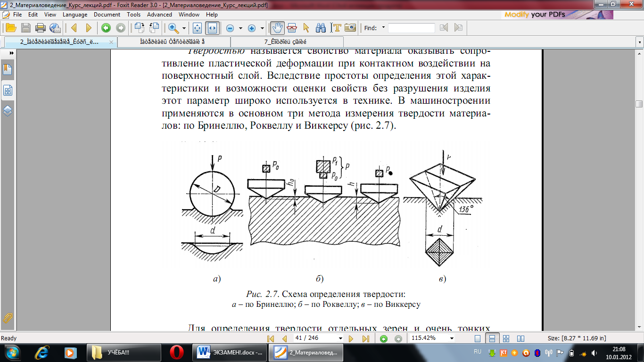Screen dimensions: 644x362
Task: Open the Help menu
Action: coord(212,15)
